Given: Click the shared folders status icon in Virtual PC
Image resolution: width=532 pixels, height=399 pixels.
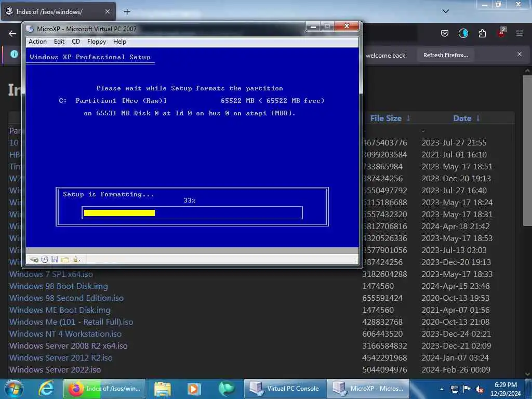Looking at the screenshot, I should coord(65,260).
